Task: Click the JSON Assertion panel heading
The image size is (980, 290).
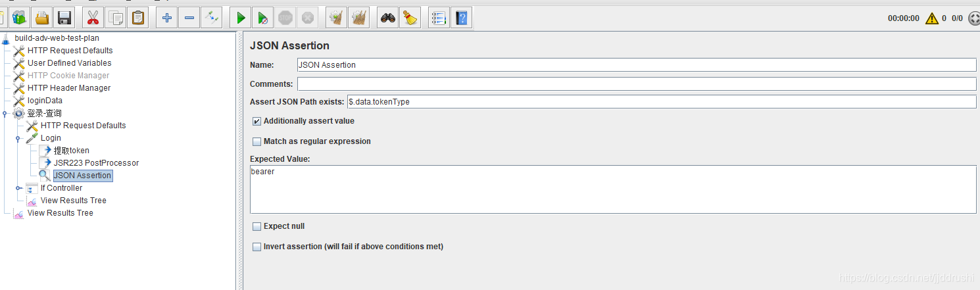Action: 289,46
